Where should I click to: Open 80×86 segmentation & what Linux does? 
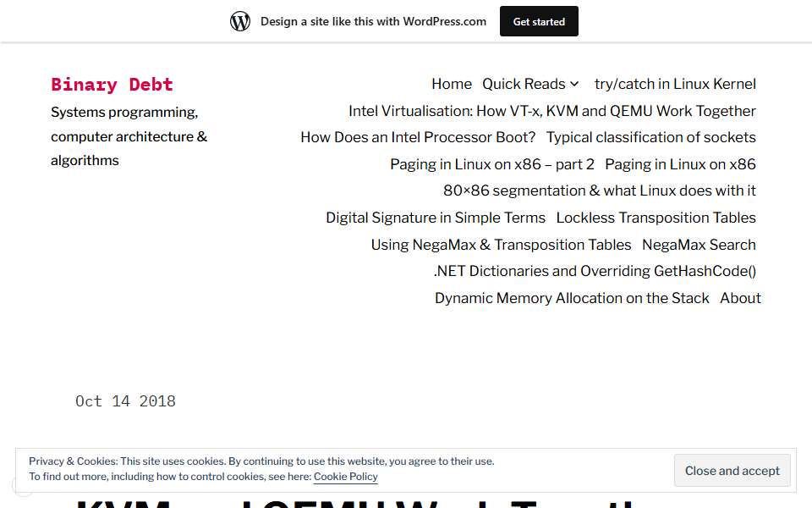pos(600,190)
